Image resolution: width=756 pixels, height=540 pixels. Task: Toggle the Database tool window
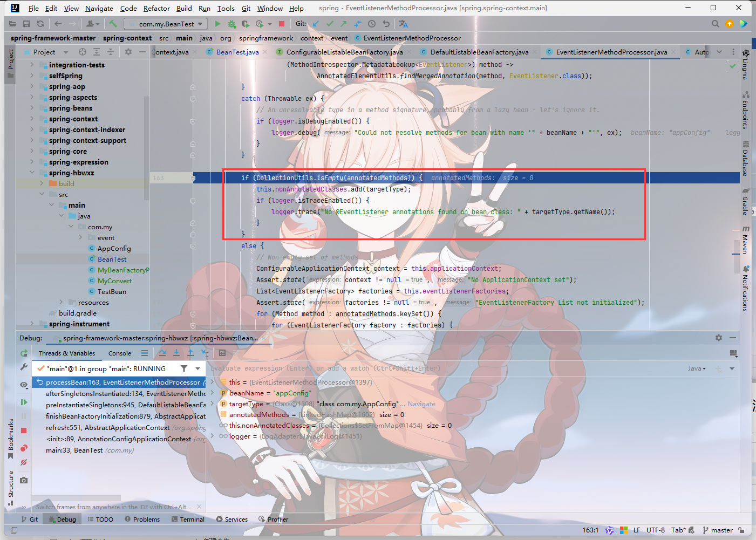(745, 158)
